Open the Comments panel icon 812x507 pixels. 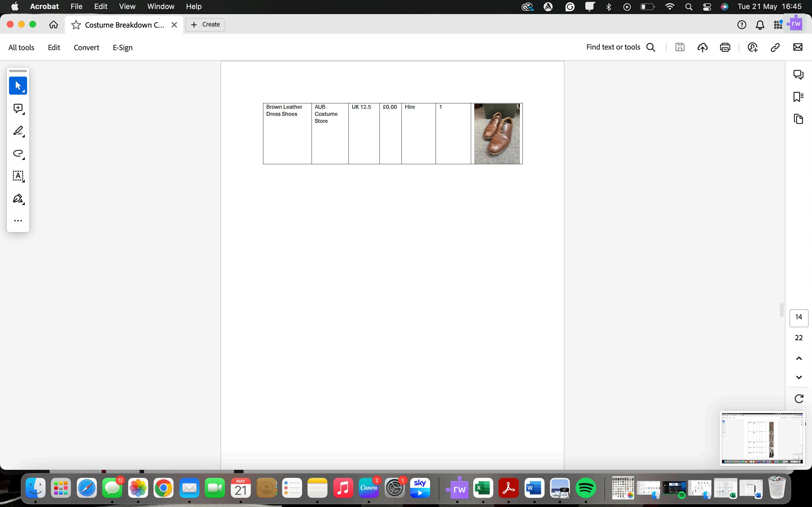point(798,74)
